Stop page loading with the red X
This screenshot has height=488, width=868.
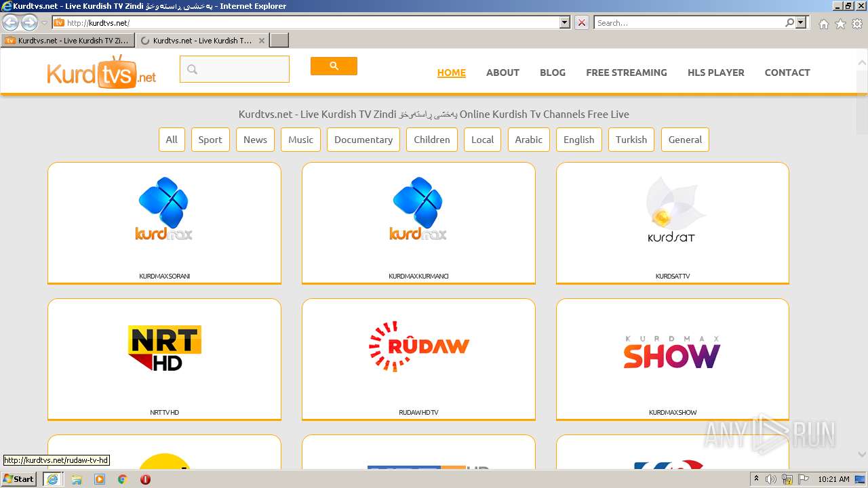(582, 22)
